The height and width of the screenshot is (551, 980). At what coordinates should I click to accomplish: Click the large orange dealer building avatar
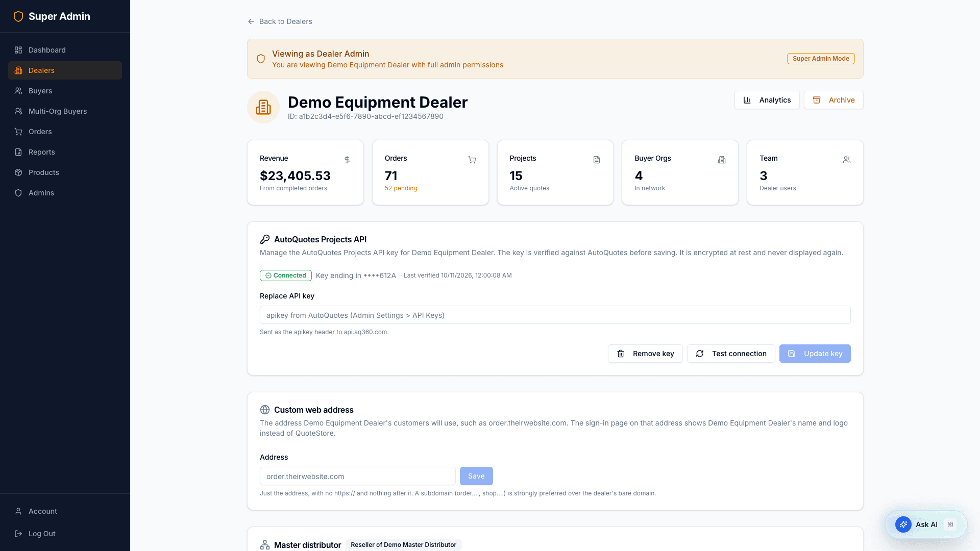[263, 107]
